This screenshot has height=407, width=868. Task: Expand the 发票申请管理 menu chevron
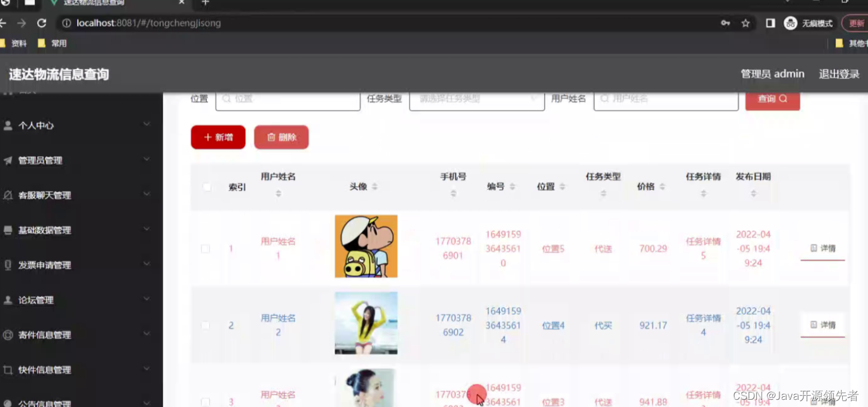146,264
